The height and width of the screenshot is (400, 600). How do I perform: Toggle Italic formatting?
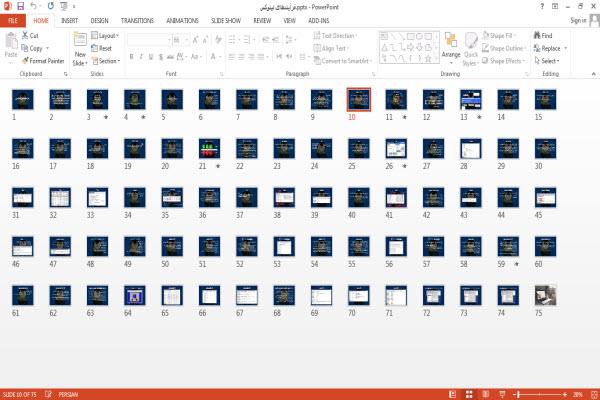point(141,57)
